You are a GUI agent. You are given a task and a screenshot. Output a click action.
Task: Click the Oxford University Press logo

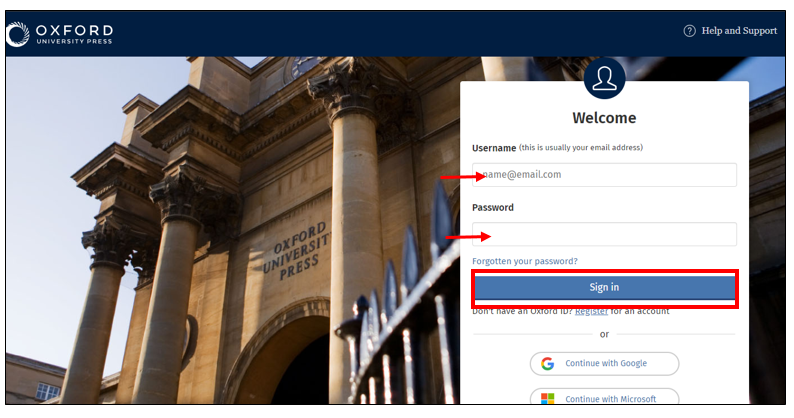tap(60, 34)
